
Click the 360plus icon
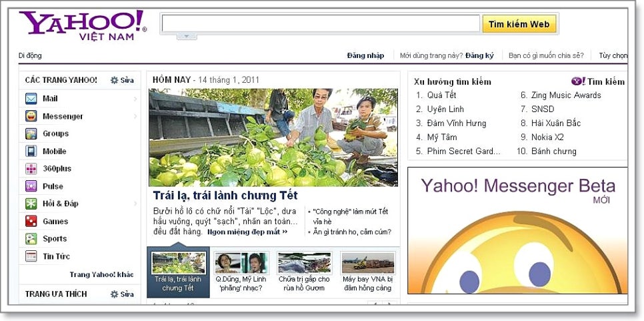click(31, 169)
